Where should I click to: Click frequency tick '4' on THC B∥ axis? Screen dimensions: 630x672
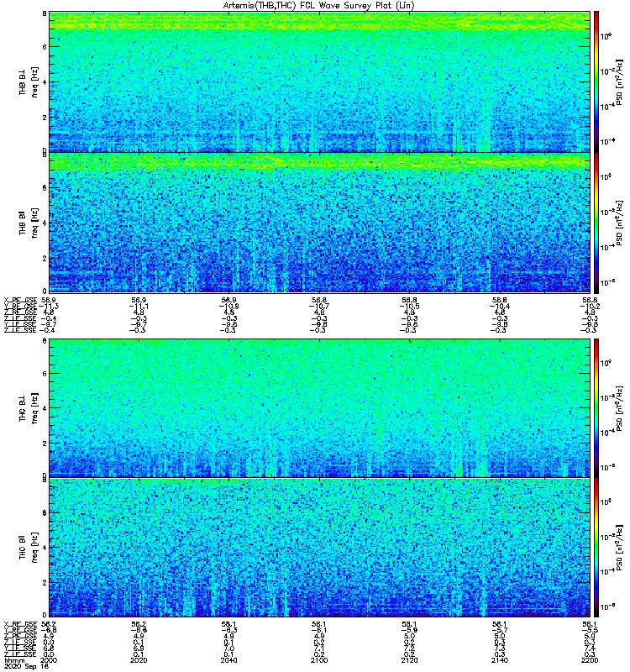coord(45,548)
